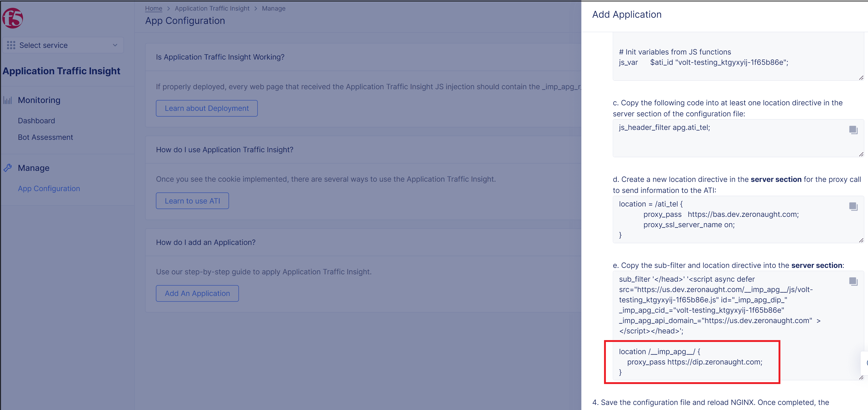
Task: Click the step 4 Save configuration text
Action: (x=711, y=402)
